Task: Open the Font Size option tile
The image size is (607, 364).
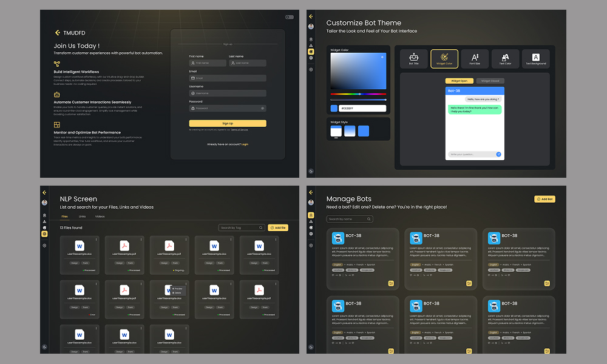Action: [x=475, y=58]
